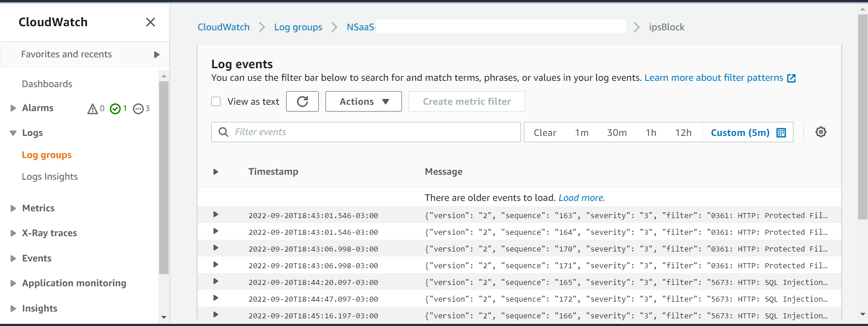Click the search magnifier icon
868x326 pixels.
pyautogui.click(x=223, y=132)
